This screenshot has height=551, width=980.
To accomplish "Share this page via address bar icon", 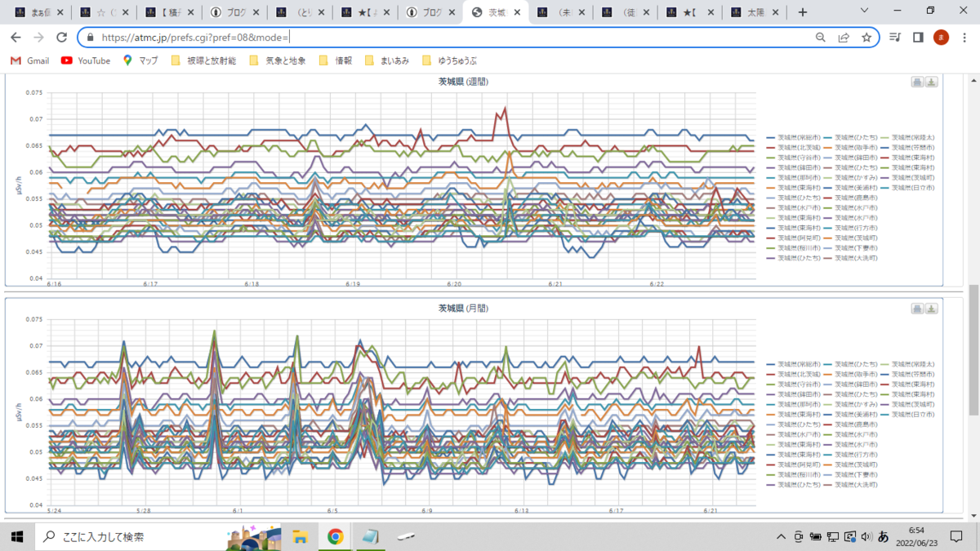I will 844,38.
